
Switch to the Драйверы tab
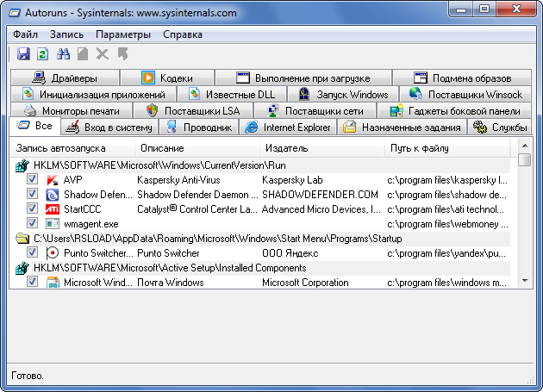point(66,78)
